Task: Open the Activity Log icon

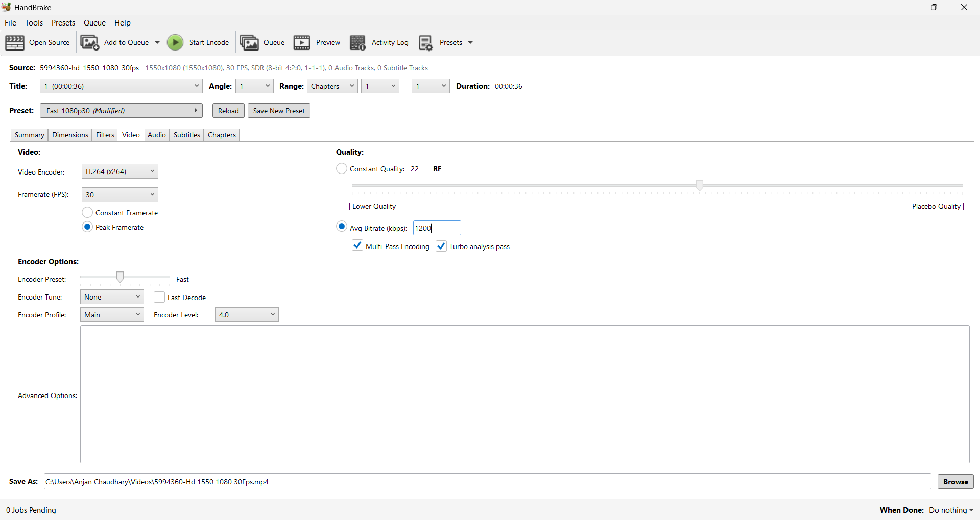Action: [x=357, y=43]
